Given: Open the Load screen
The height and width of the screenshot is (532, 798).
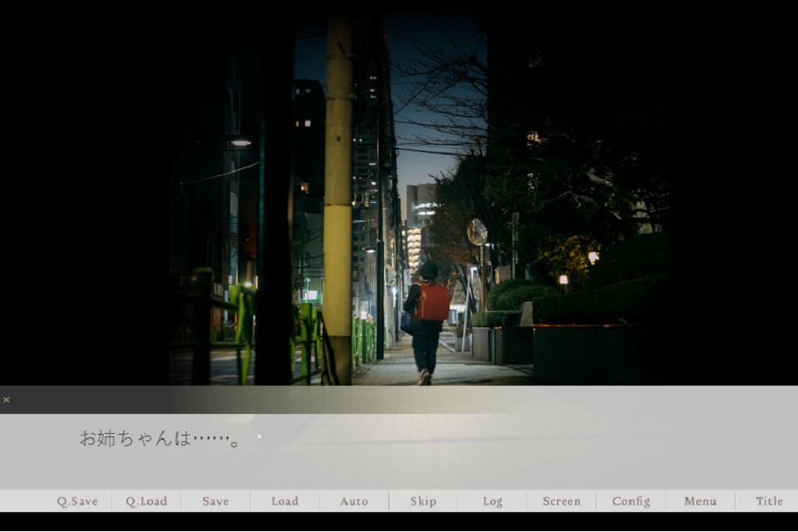Looking at the screenshot, I should coord(285,501).
